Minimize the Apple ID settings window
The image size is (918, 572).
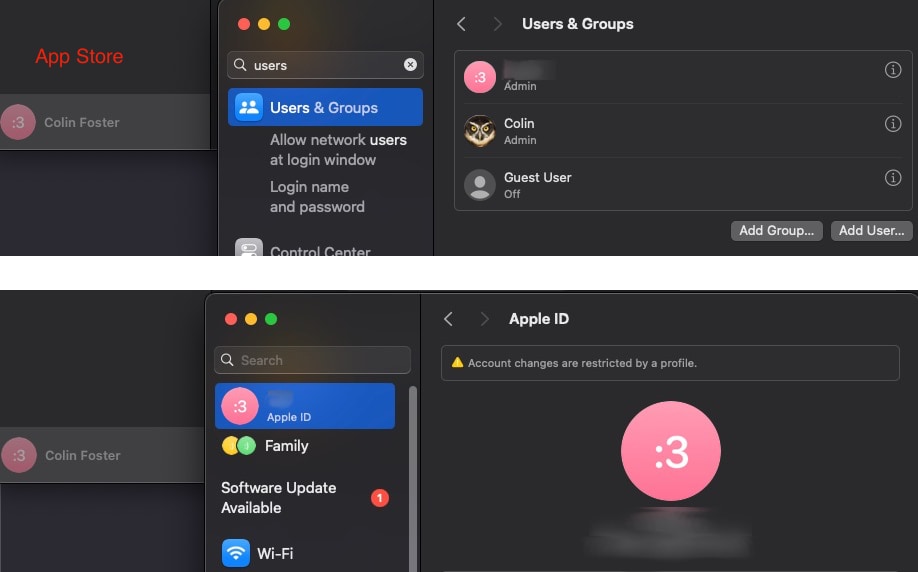[251, 319]
